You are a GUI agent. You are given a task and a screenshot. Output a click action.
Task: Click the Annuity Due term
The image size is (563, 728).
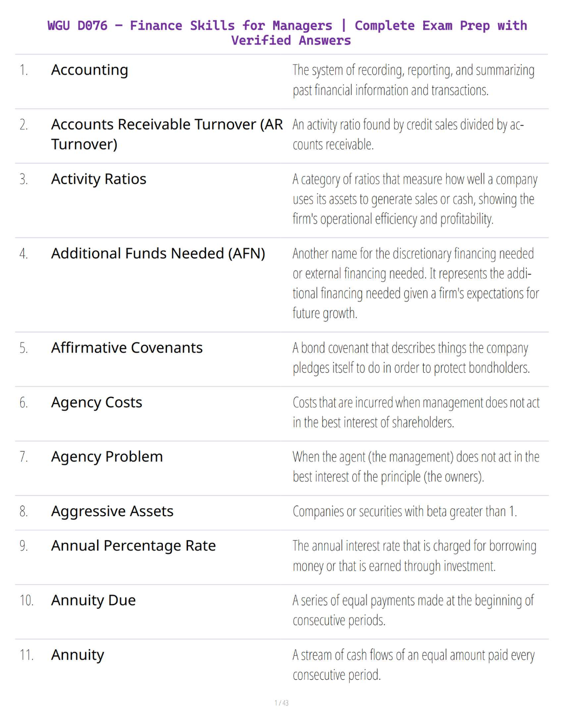coord(93,600)
